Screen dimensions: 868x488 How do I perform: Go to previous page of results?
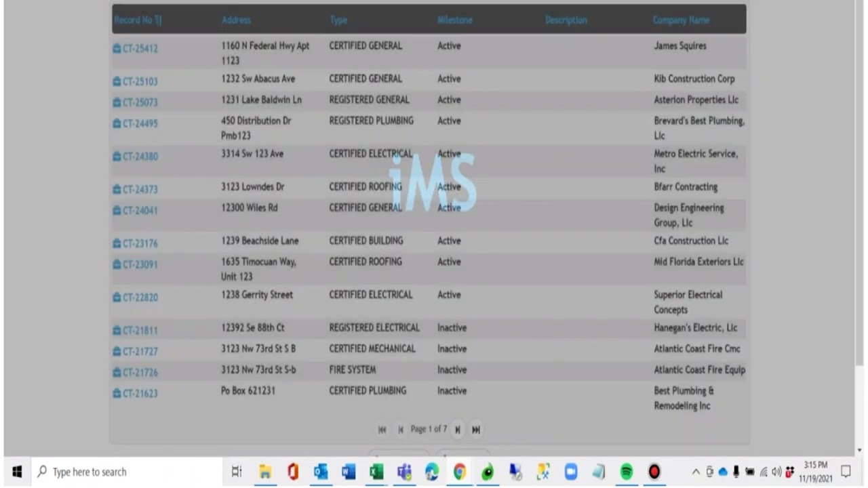tap(401, 430)
